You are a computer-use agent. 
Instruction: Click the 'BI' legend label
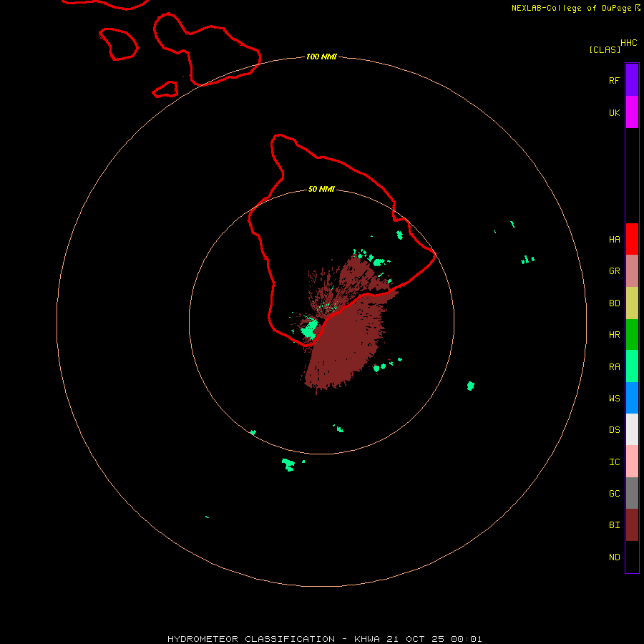[x=614, y=525]
